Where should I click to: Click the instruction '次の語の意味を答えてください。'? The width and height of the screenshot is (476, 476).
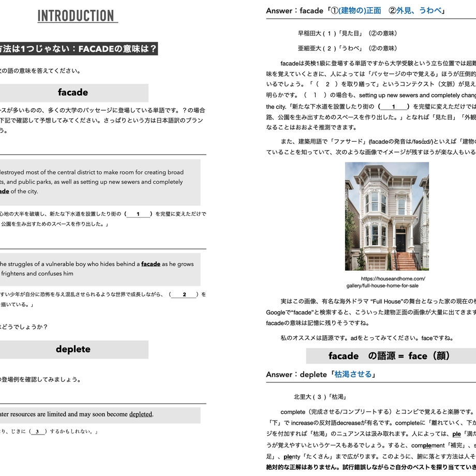[40, 71]
